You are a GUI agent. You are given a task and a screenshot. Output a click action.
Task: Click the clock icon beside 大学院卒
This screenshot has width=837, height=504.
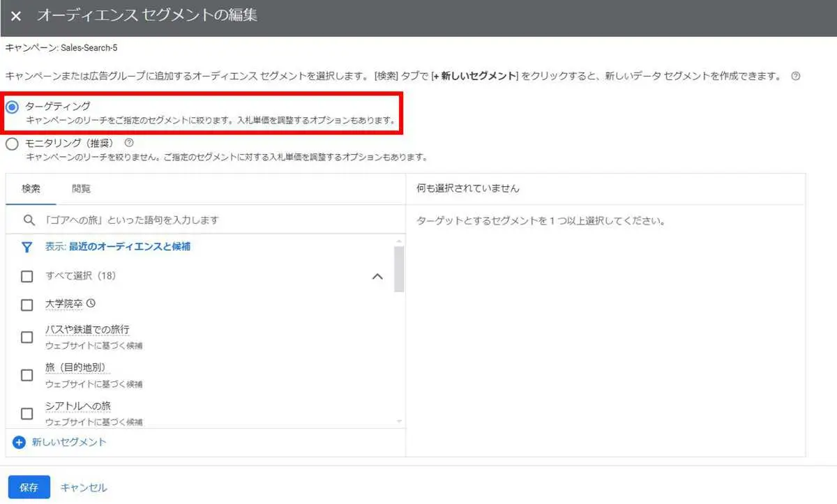(91, 304)
